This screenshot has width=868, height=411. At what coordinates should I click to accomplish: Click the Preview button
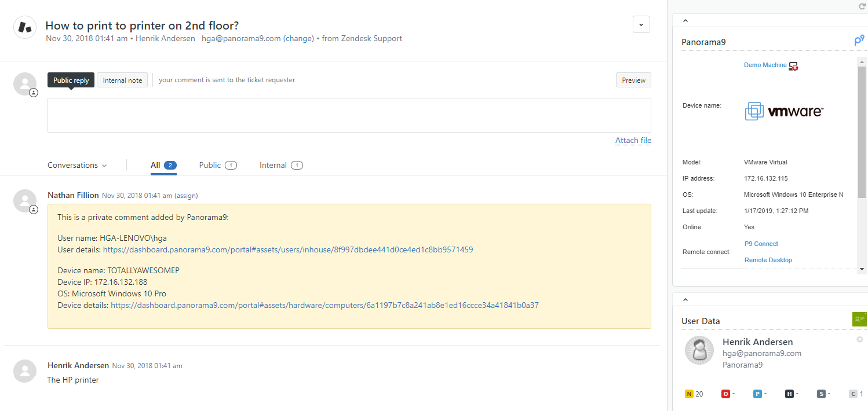[633, 80]
